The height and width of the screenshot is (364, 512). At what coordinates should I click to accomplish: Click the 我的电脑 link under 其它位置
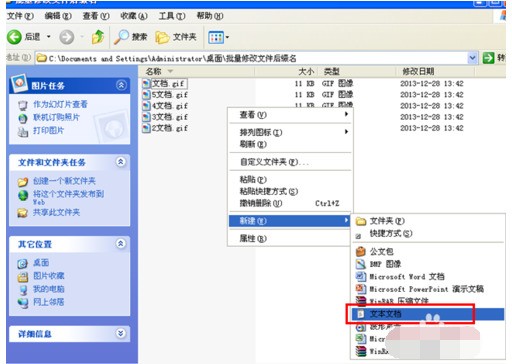48,289
